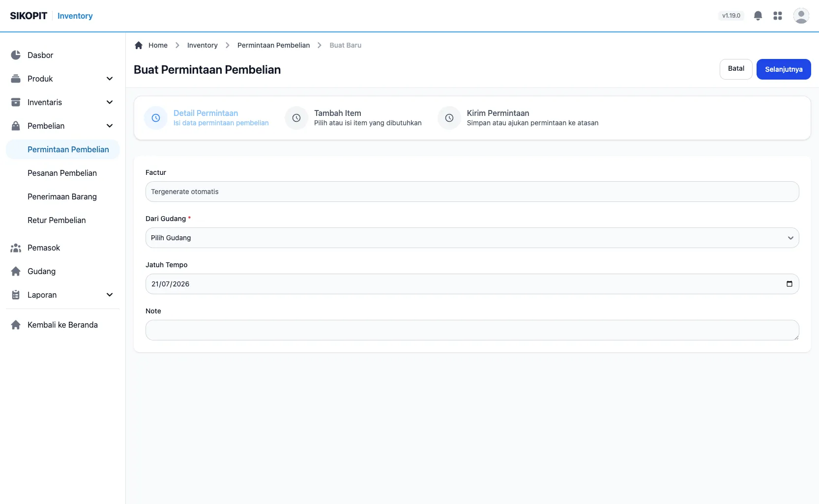Go to Penerimaan Barang page
The height and width of the screenshot is (504, 819).
point(62,196)
